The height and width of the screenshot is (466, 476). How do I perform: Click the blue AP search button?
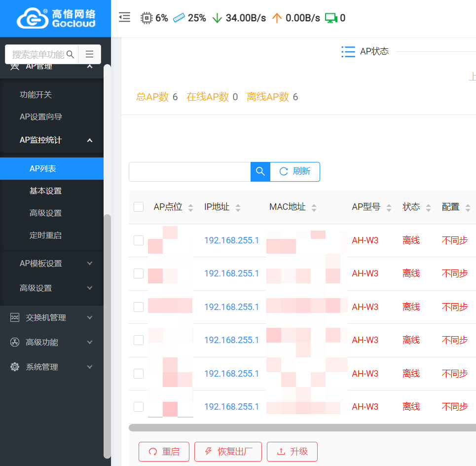coord(260,171)
